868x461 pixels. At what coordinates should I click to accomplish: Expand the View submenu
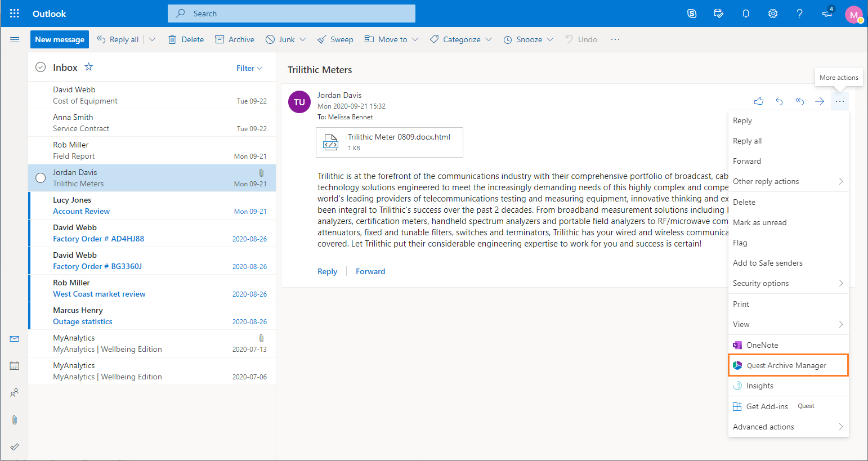pyautogui.click(x=789, y=324)
